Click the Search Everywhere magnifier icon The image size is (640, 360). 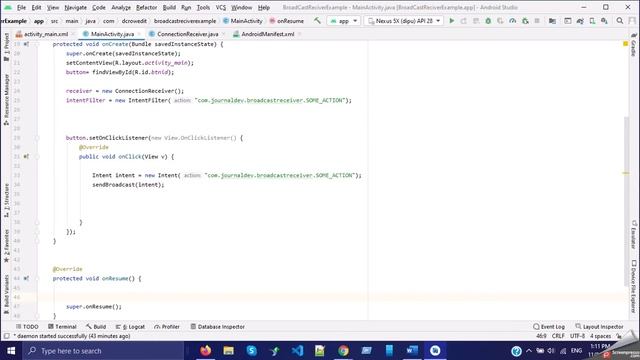[620, 20]
